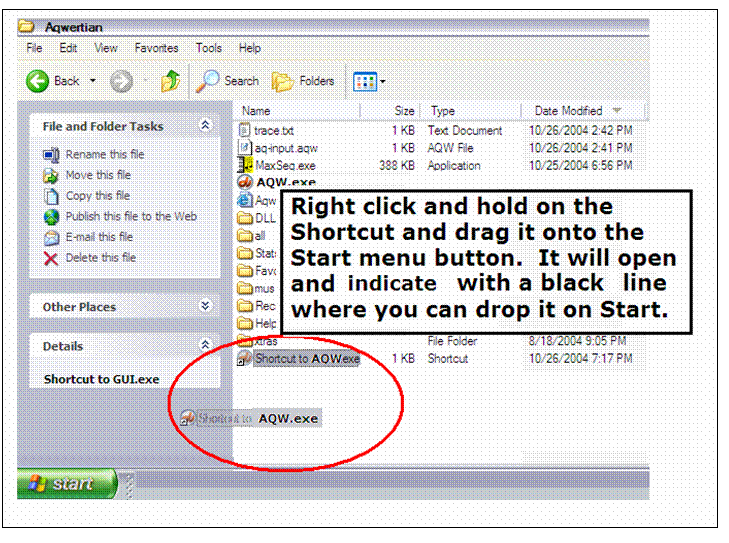Viewport: 729px width, 543px height.
Task: Click the Up folder icon
Action: (171, 81)
